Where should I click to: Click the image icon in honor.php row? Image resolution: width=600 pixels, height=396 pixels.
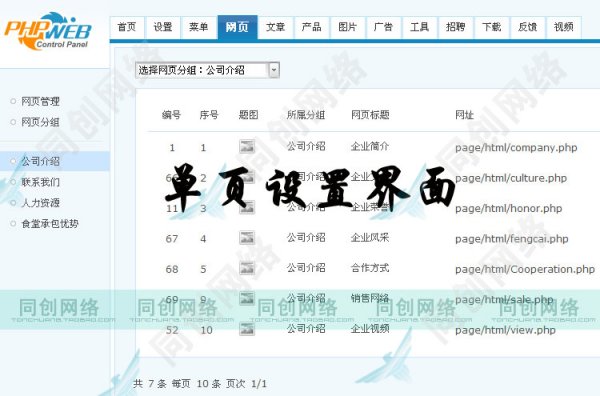(247, 207)
